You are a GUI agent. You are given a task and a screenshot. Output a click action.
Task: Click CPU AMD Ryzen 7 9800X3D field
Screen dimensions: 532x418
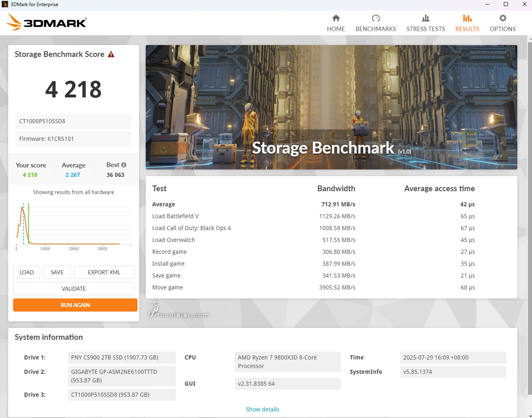[288, 362]
